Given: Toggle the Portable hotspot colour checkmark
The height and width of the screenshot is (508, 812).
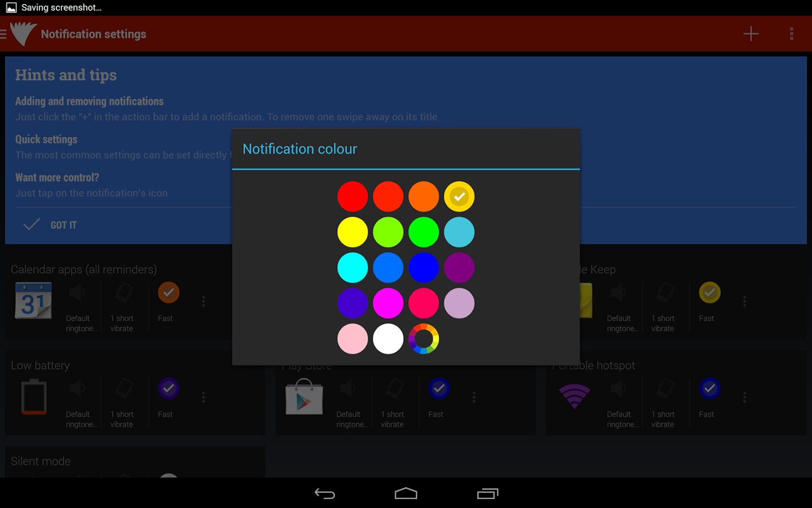Looking at the screenshot, I should point(709,388).
